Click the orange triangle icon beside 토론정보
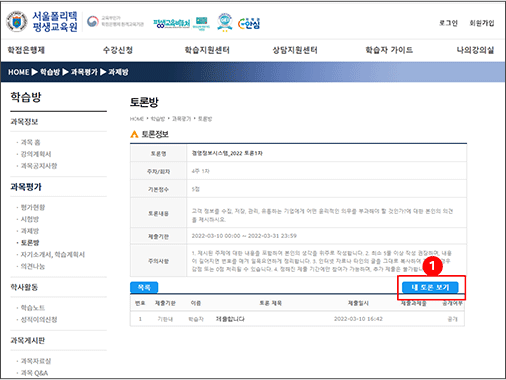 click(x=134, y=134)
